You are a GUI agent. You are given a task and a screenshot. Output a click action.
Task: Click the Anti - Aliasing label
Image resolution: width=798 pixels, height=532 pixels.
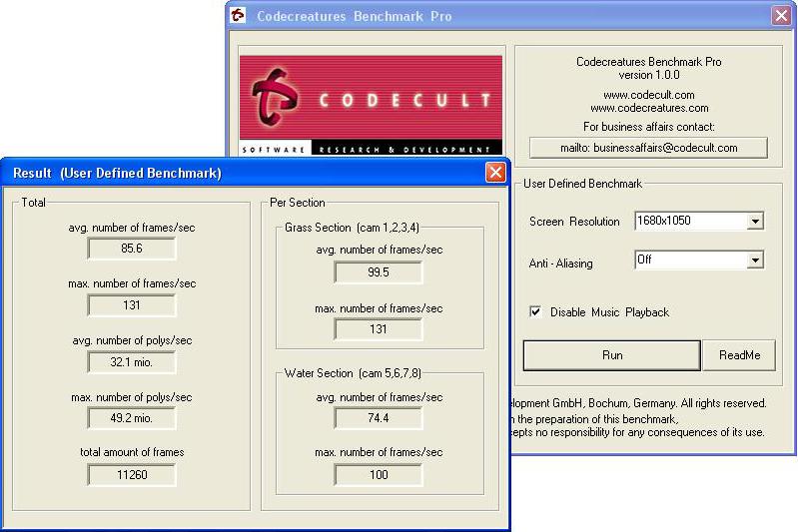pyautogui.click(x=561, y=263)
